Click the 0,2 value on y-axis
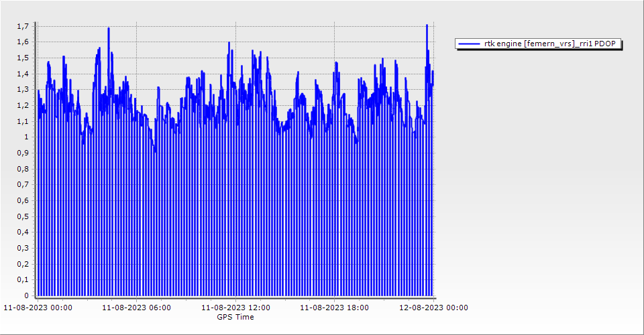This screenshot has width=644, height=335. 23,264
